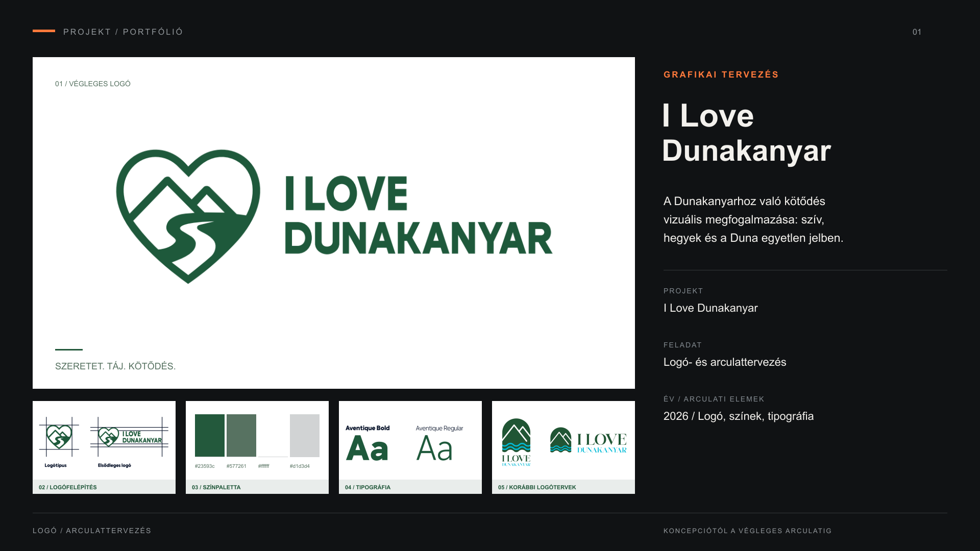Open the 05 / KORÁBBI LOGÓTERVEK thumbnail
The image size is (980, 551).
pos(563,447)
